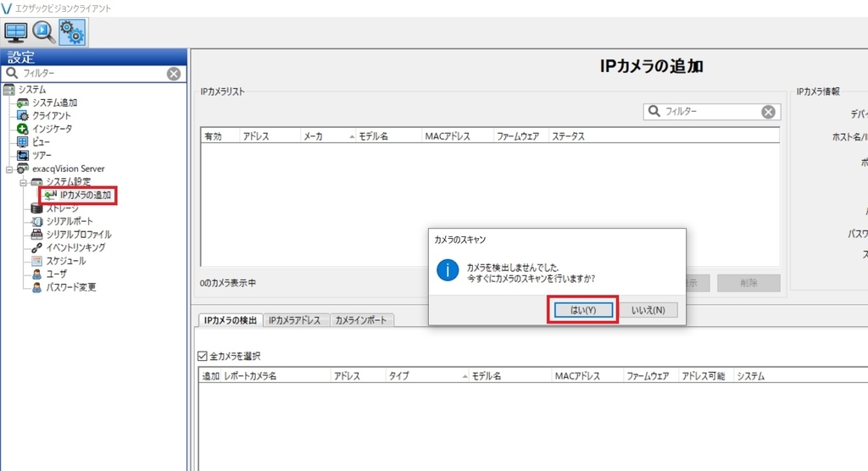
Task: Open the Live monitor view icon
Action: click(x=15, y=32)
